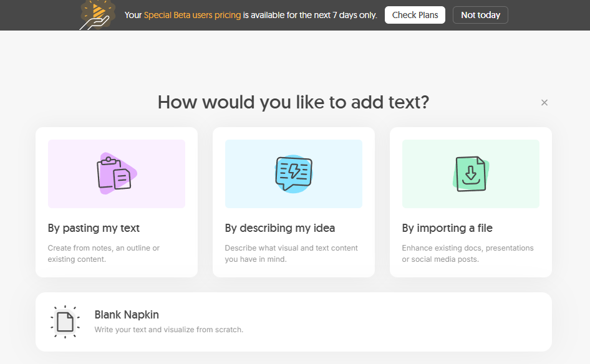The height and width of the screenshot is (364, 590).
Task: Click the Special Beta users pricing link
Action: click(192, 15)
